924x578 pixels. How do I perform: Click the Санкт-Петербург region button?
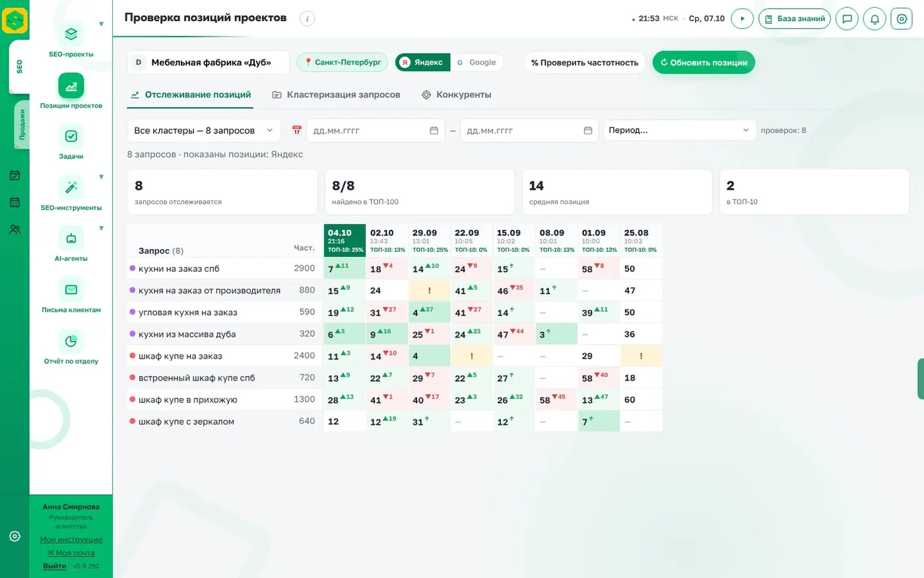[x=343, y=62]
